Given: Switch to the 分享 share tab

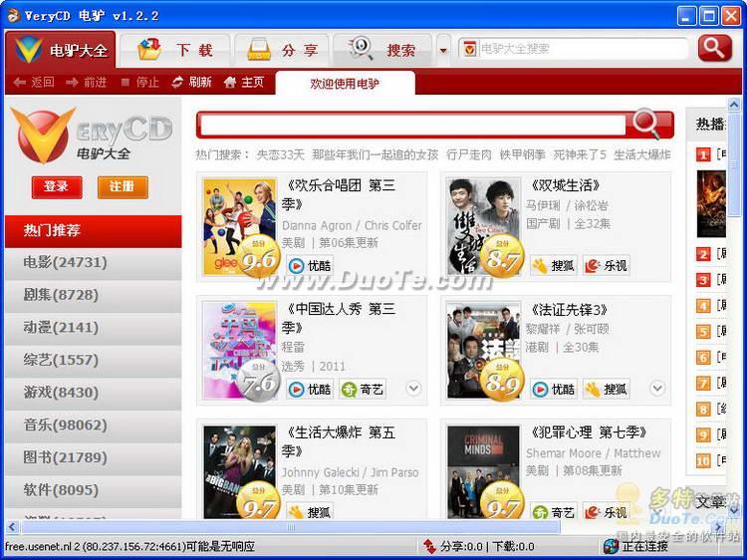Looking at the screenshot, I should coord(282,50).
